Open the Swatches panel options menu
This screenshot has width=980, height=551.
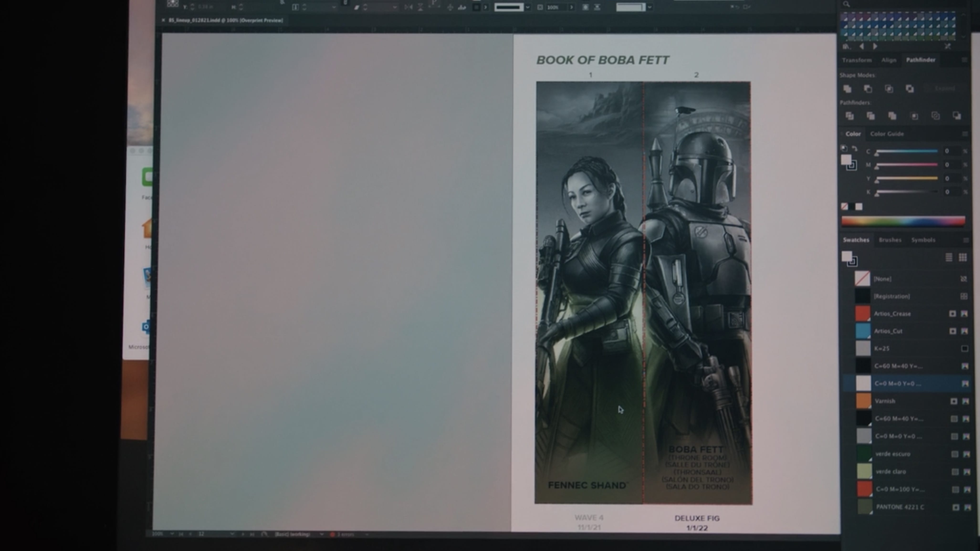965,240
